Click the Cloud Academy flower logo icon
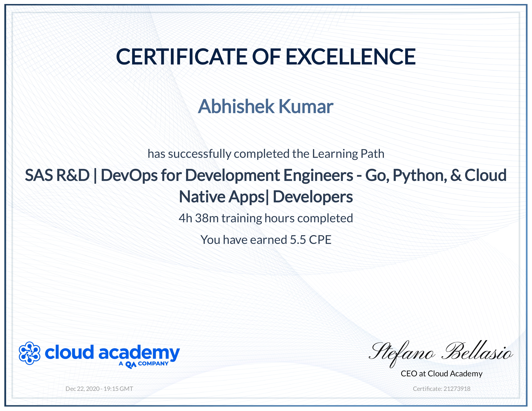The width and height of the screenshot is (532, 411). (30, 353)
